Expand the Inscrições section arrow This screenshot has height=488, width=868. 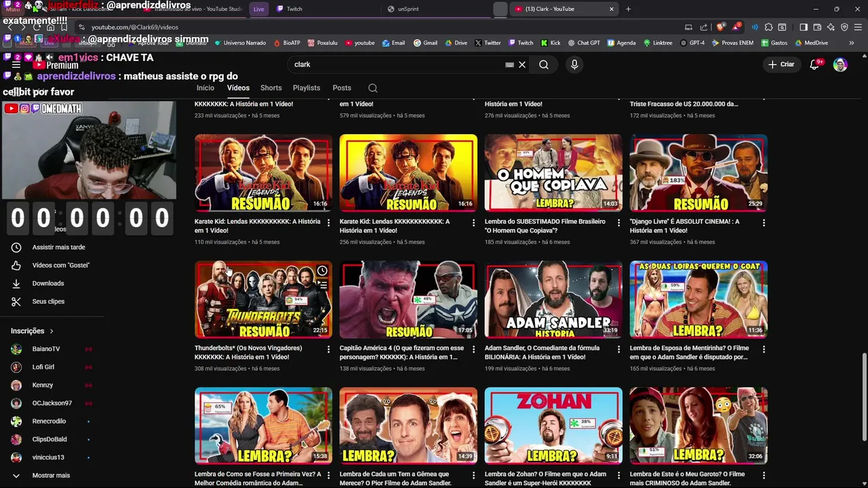51,331
